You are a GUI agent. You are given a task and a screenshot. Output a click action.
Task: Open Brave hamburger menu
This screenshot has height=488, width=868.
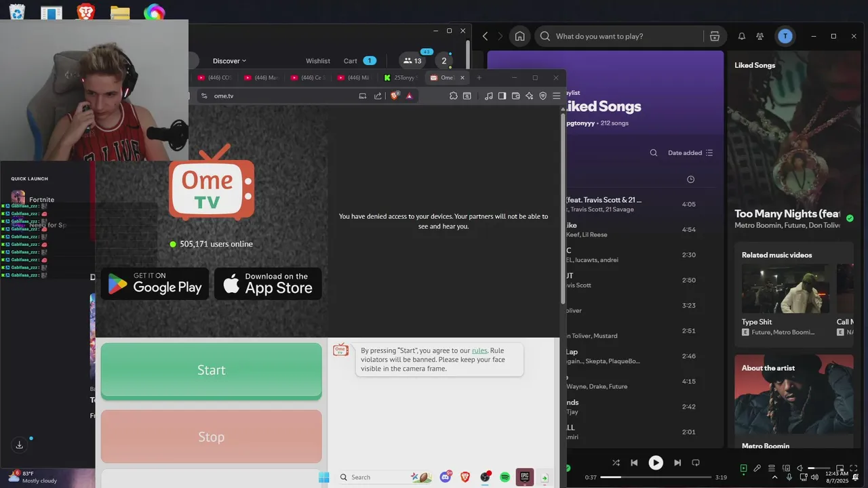(557, 96)
